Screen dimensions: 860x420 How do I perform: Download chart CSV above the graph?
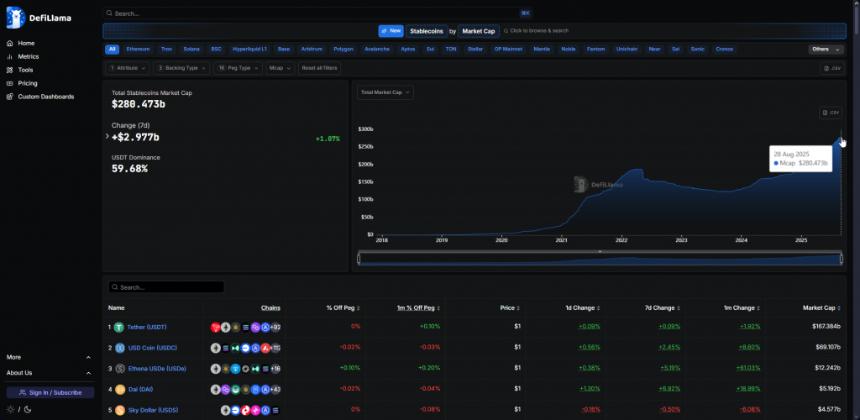[830, 112]
